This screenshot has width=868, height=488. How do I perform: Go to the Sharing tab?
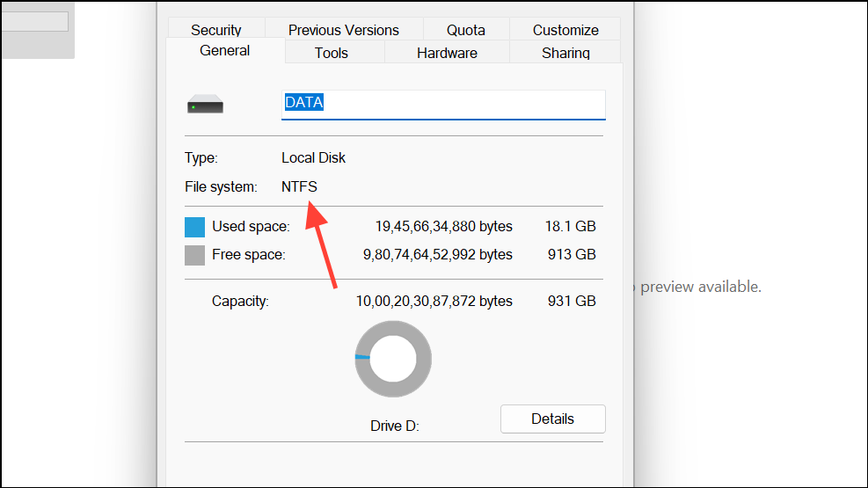coord(565,53)
